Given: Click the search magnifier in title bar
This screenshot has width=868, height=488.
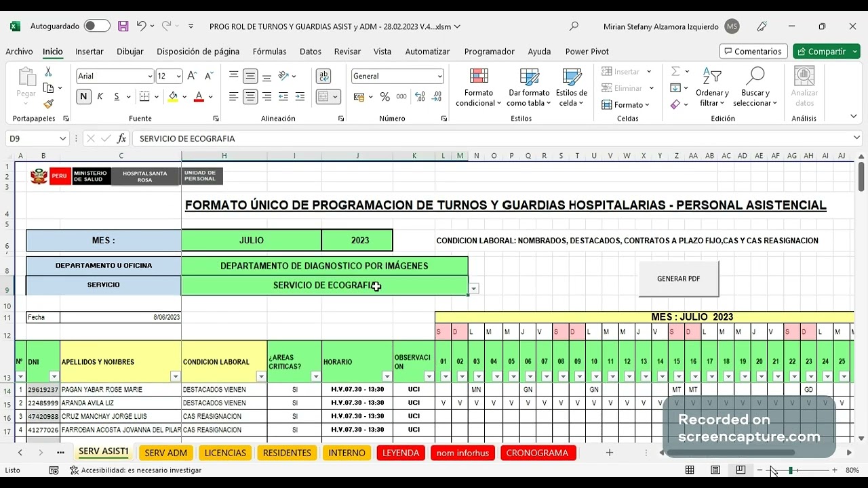Looking at the screenshot, I should (574, 26).
